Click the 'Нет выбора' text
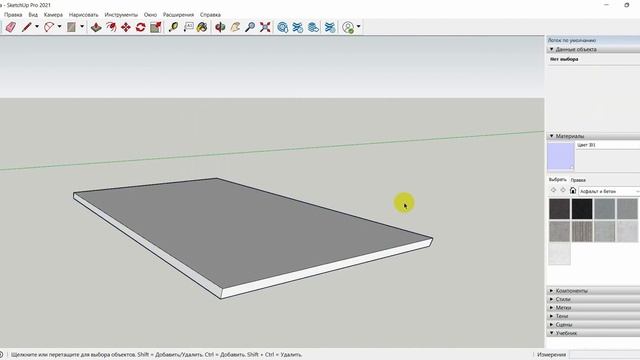 pyautogui.click(x=564, y=59)
